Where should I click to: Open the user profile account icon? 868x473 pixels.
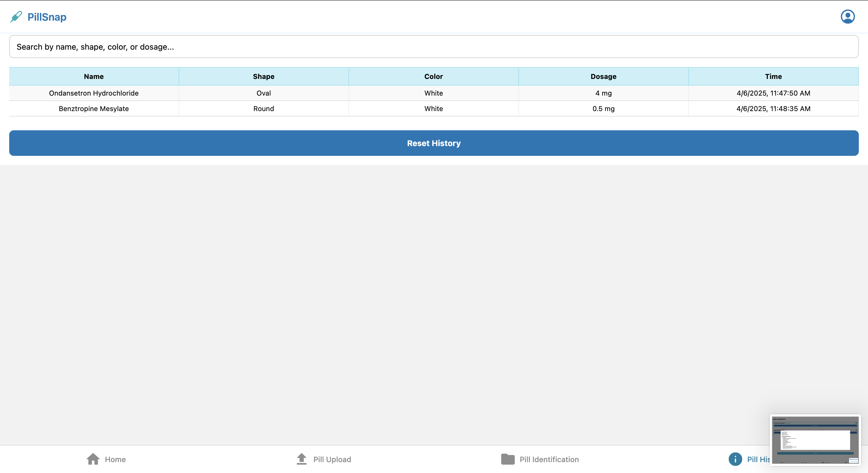pyautogui.click(x=847, y=17)
